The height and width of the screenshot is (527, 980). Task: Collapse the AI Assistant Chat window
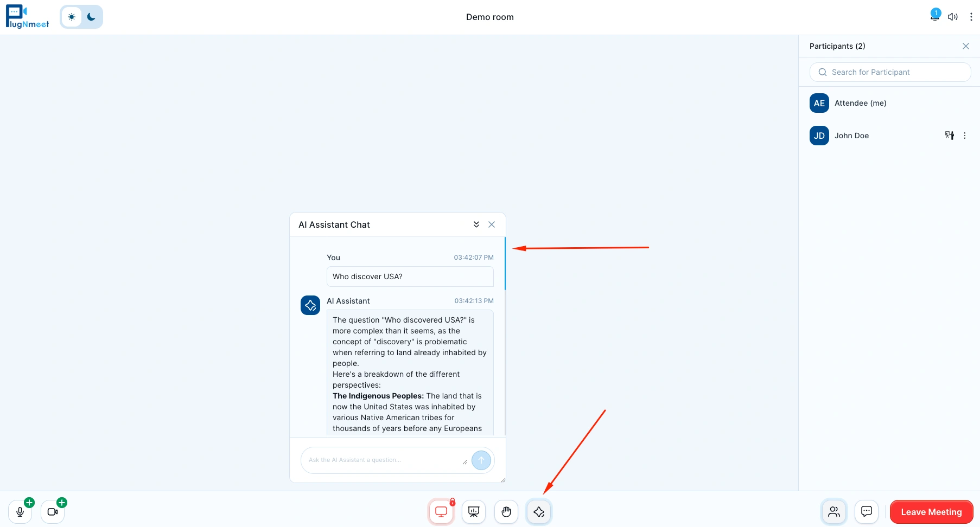pos(476,224)
